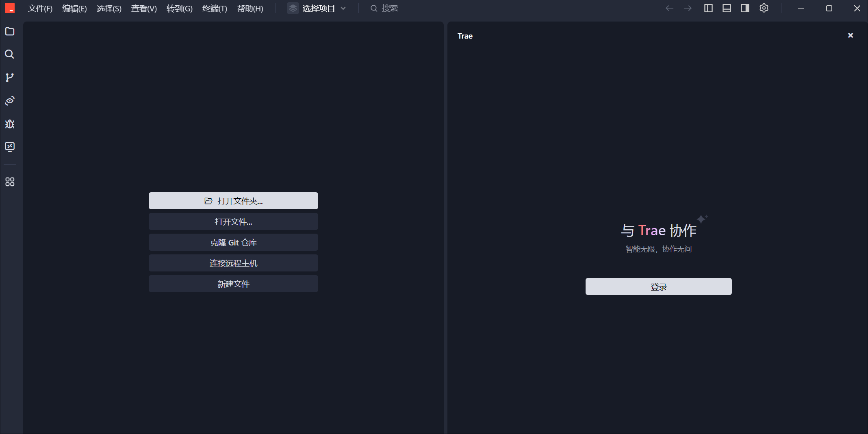Go back with the left arrow
Image resolution: width=868 pixels, height=434 pixels.
coord(670,8)
